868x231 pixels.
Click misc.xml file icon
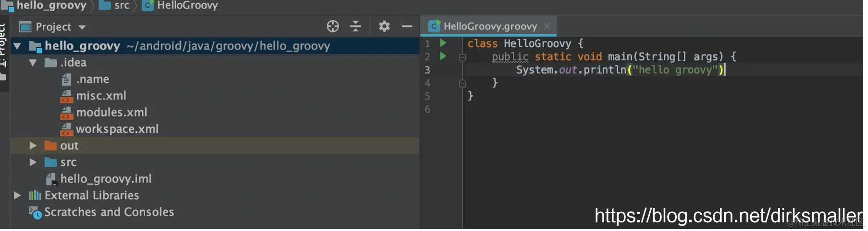[x=66, y=96]
